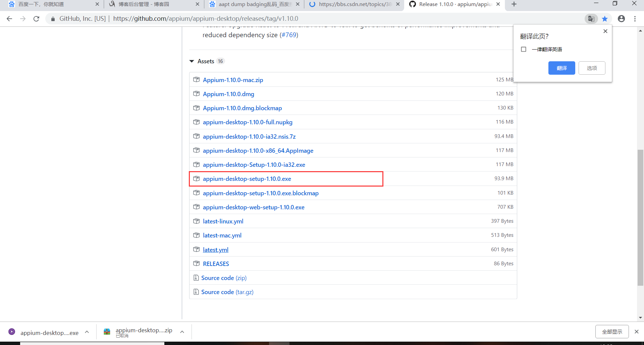This screenshot has height=345, width=644.
Task: Click package icon beside RELEASES
Action: pyautogui.click(x=197, y=264)
